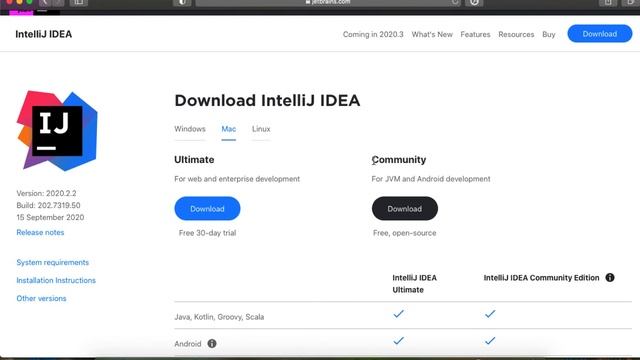Click the IntelliJ IDEA wordmark in header
The image size is (640, 360).
tap(44, 34)
